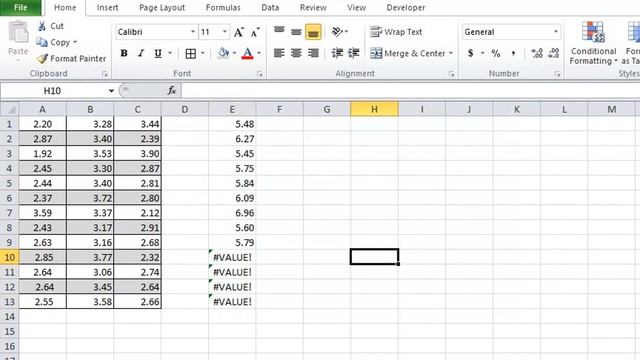Viewport: 640px width, 360px height.
Task: Click the Paste clipboard icon
Action: [x=18, y=33]
